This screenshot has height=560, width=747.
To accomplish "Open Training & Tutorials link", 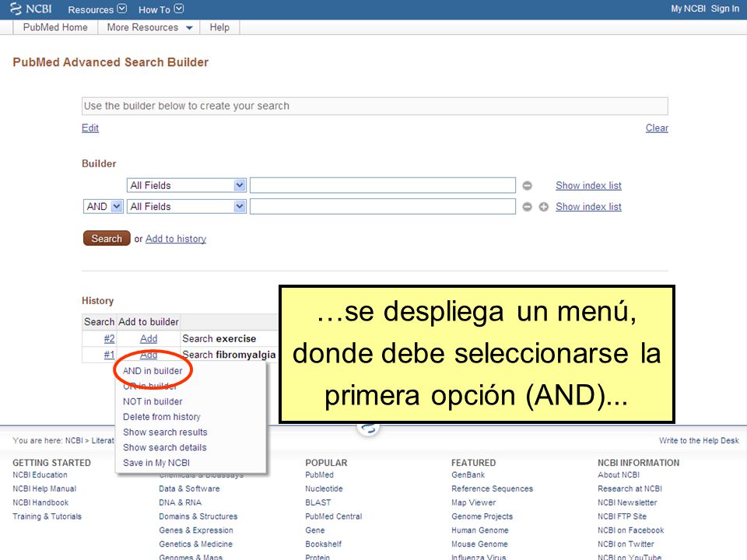I will pyautogui.click(x=47, y=516).
